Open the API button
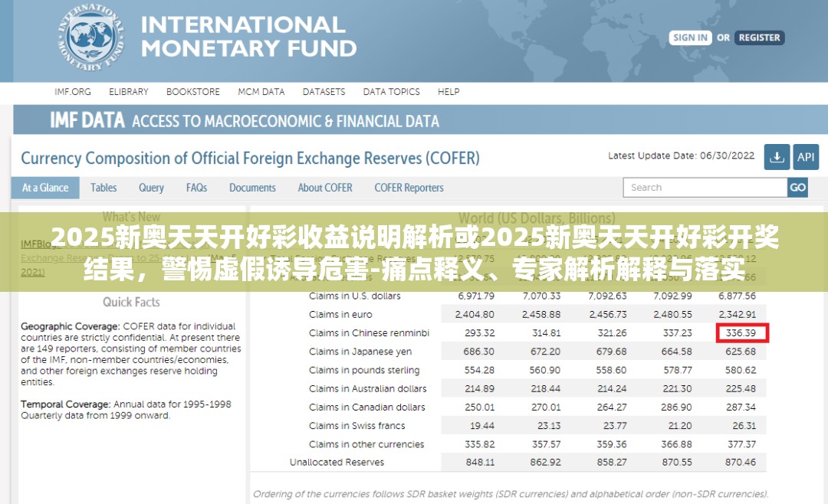The height and width of the screenshot is (504, 828). [806, 157]
